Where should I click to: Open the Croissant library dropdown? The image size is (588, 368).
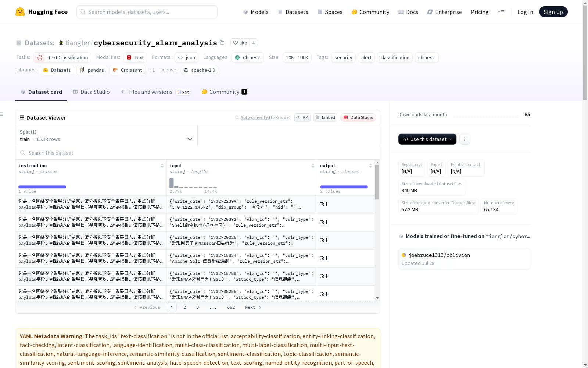click(x=128, y=70)
